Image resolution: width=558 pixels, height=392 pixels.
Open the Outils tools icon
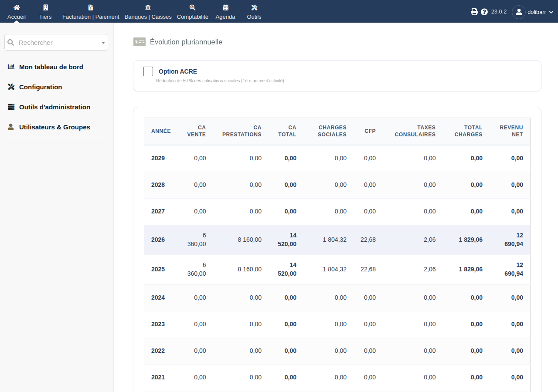[255, 7]
